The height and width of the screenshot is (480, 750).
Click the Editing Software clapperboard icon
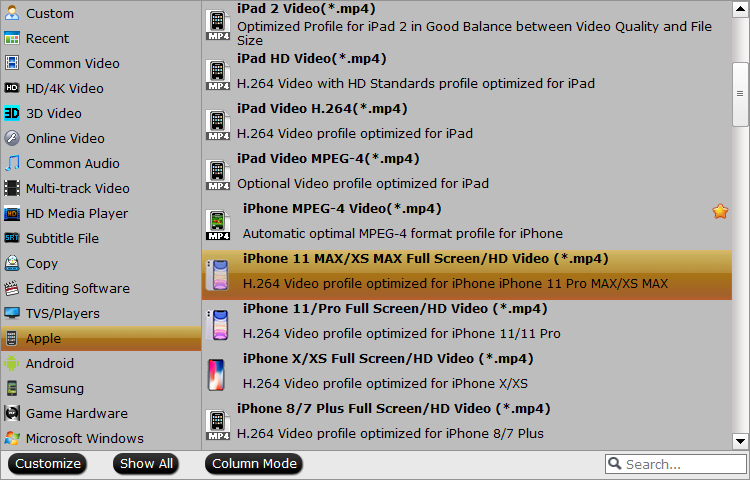tap(12, 289)
